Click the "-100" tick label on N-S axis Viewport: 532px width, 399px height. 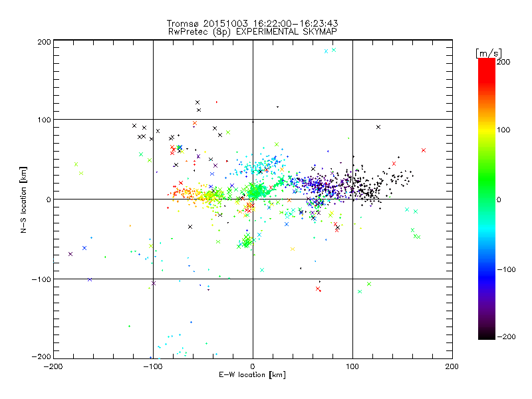click(41, 279)
